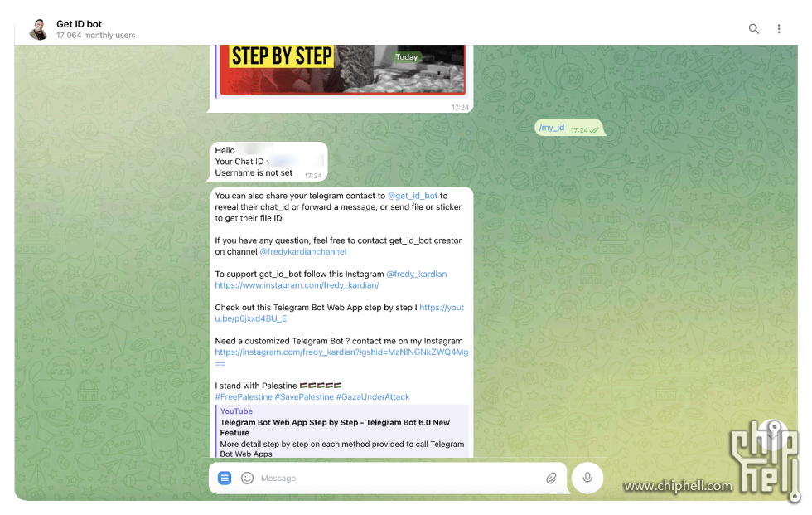Open the youtu.be/p6jxxd4BU_E link
The width and height of the screenshot is (812, 515).
coord(339,313)
